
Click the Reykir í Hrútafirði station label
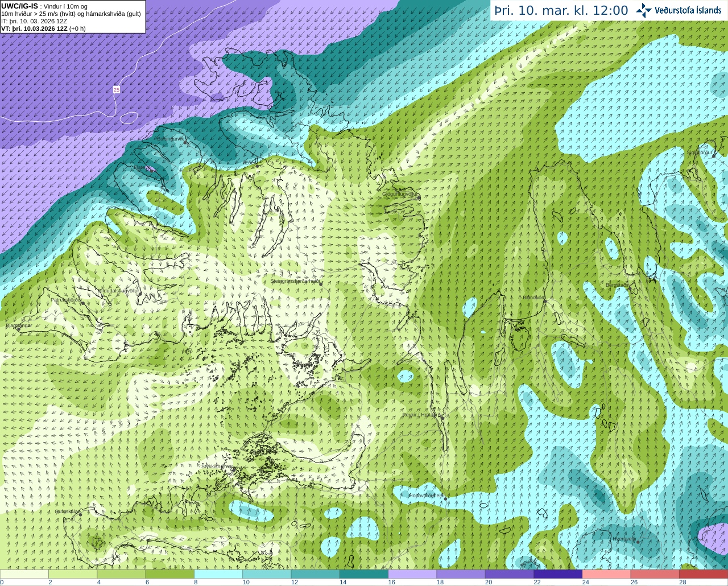[x=421, y=415]
